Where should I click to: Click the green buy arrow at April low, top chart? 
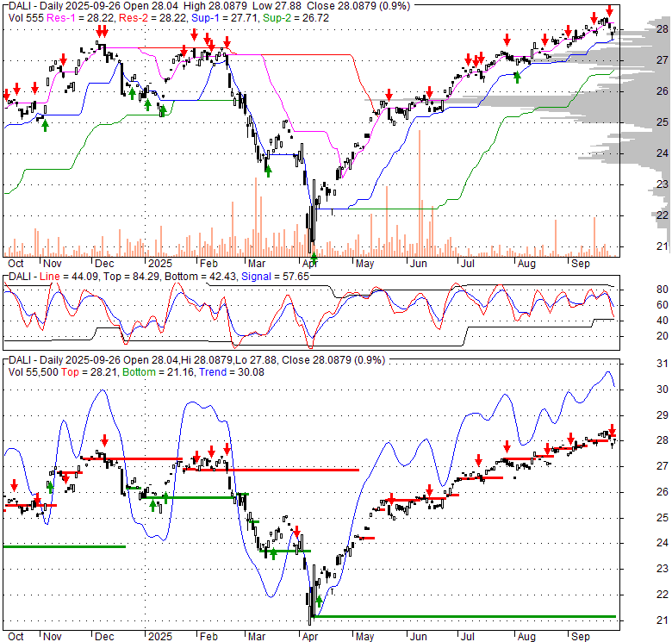click(314, 258)
